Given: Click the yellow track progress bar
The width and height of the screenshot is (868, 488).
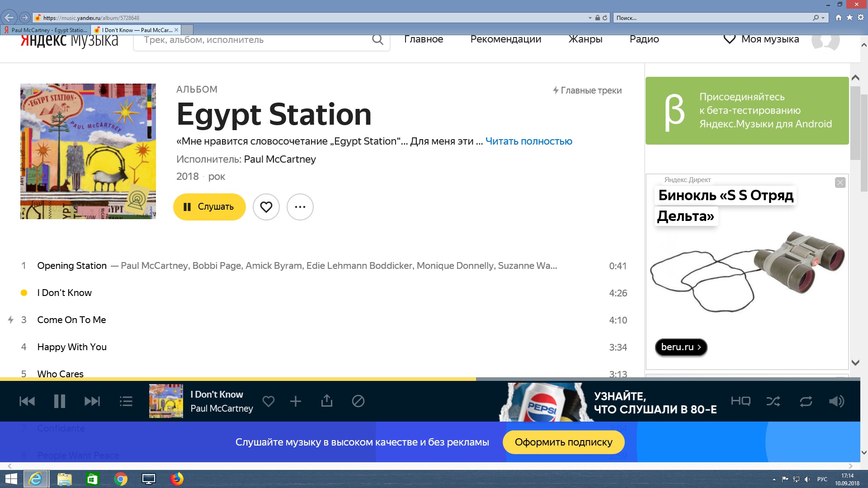Looking at the screenshot, I should pos(238,379).
